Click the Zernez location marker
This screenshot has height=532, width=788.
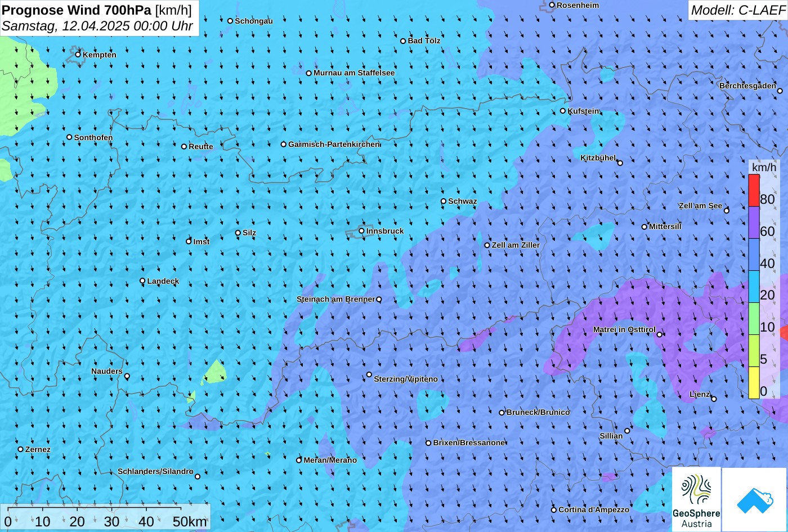pos(21,449)
